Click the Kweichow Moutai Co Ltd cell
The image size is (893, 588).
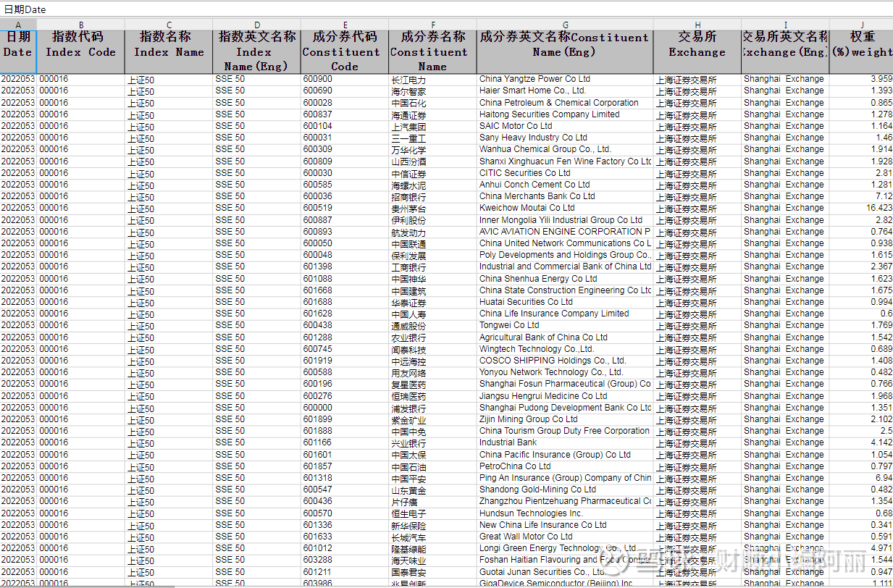tap(565, 208)
